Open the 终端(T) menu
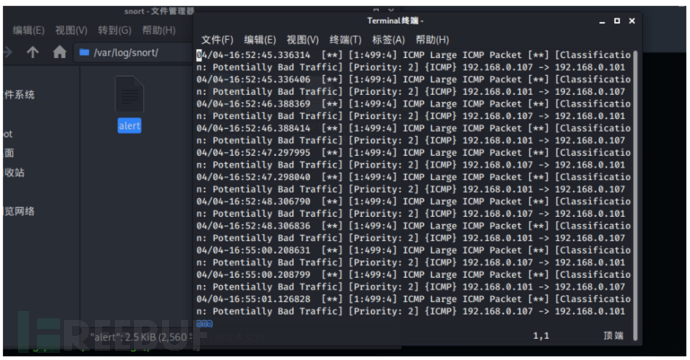690x360 pixels. 345,40
